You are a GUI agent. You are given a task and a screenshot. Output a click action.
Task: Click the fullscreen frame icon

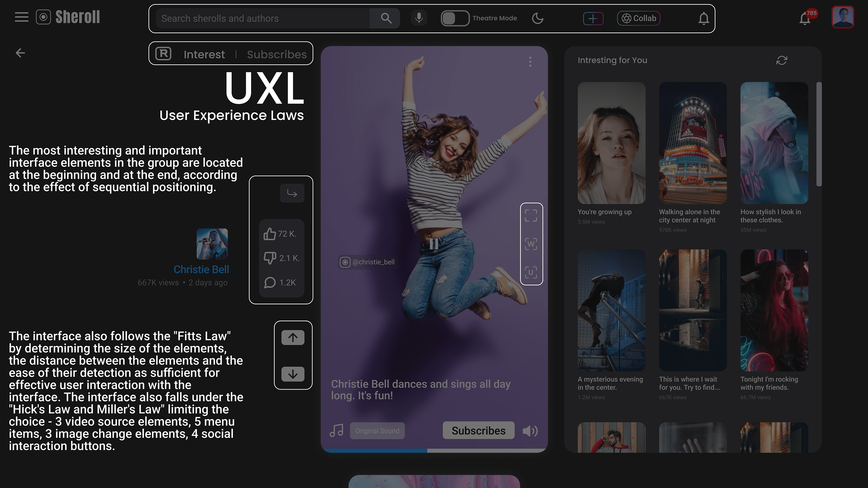pos(531,216)
